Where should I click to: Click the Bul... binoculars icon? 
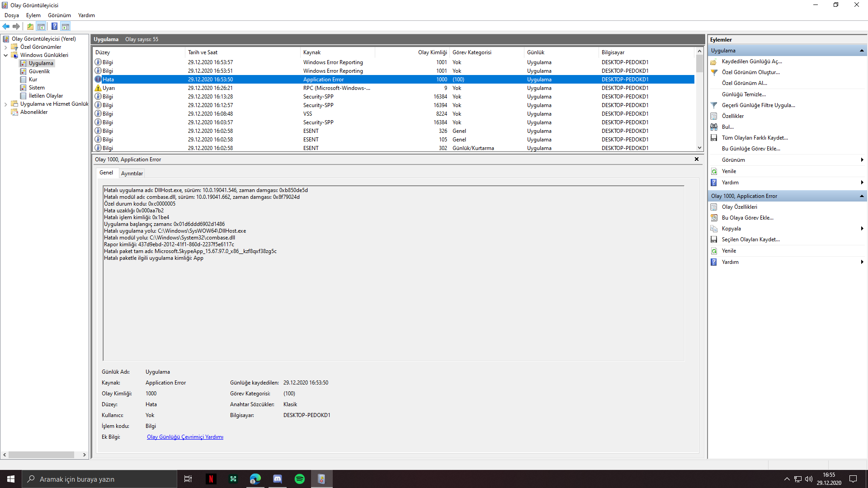(x=714, y=127)
